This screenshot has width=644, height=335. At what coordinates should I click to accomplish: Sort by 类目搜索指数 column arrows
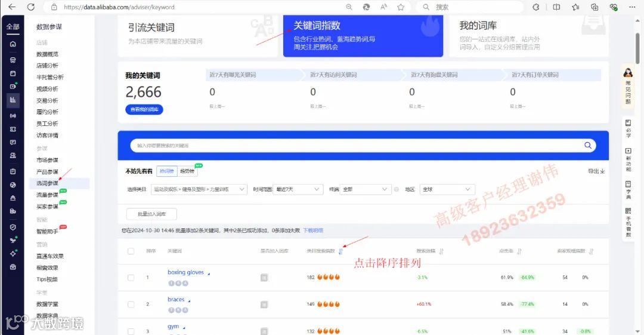pyautogui.click(x=340, y=251)
